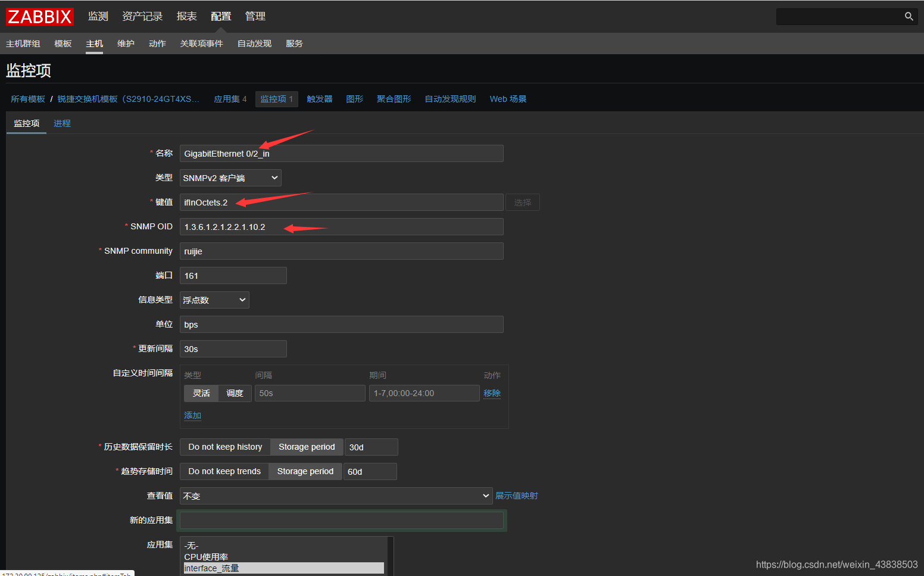Open 所有模板 breadcrumb link

pos(28,99)
